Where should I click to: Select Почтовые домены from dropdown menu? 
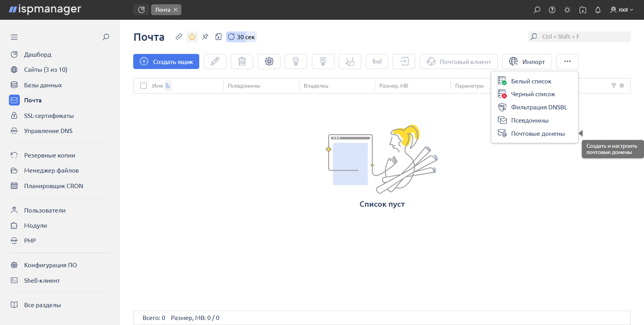(538, 133)
